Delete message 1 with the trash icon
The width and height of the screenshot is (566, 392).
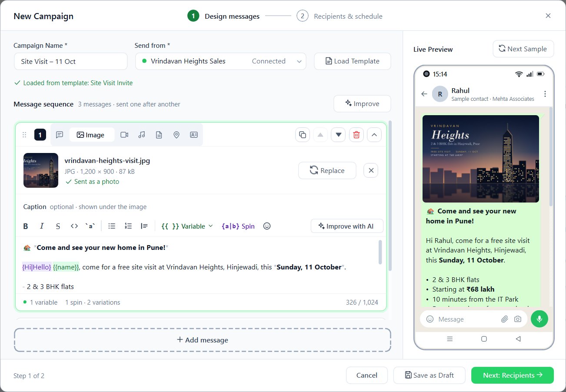coord(356,135)
